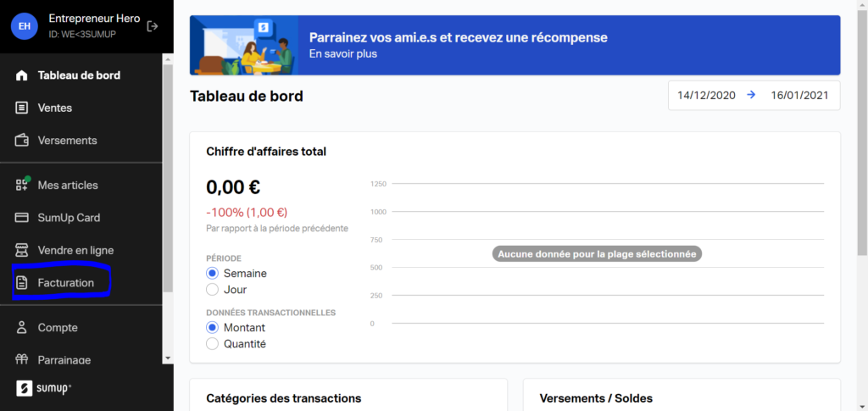Screen dimensions: 868x411
Task: Click the Vendre en ligne shop icon
Action: 22,250
